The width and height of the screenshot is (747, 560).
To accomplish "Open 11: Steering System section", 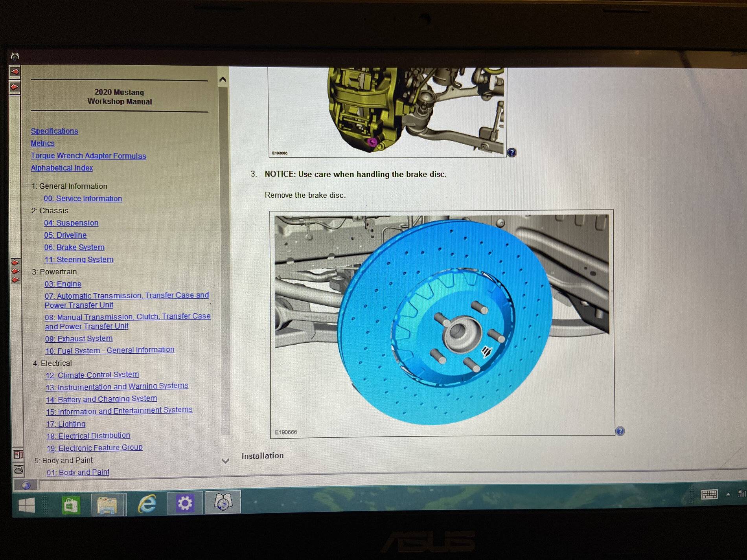I will 79,259.
